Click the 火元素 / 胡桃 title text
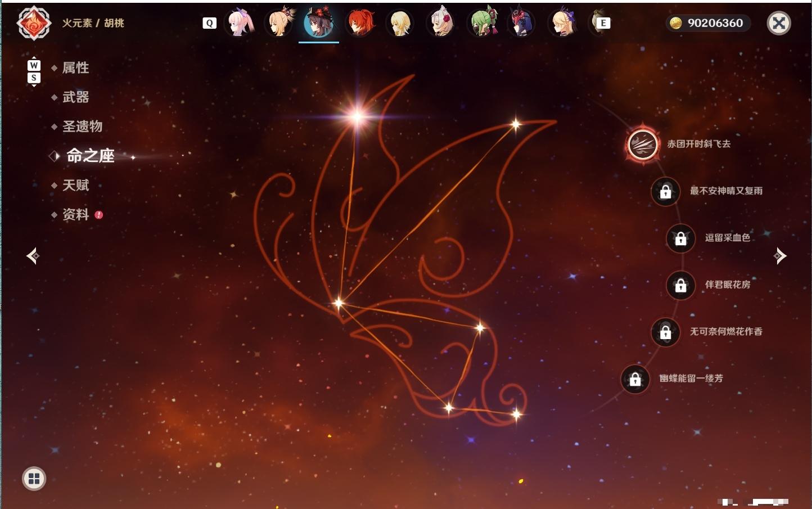 click(93, 23)
